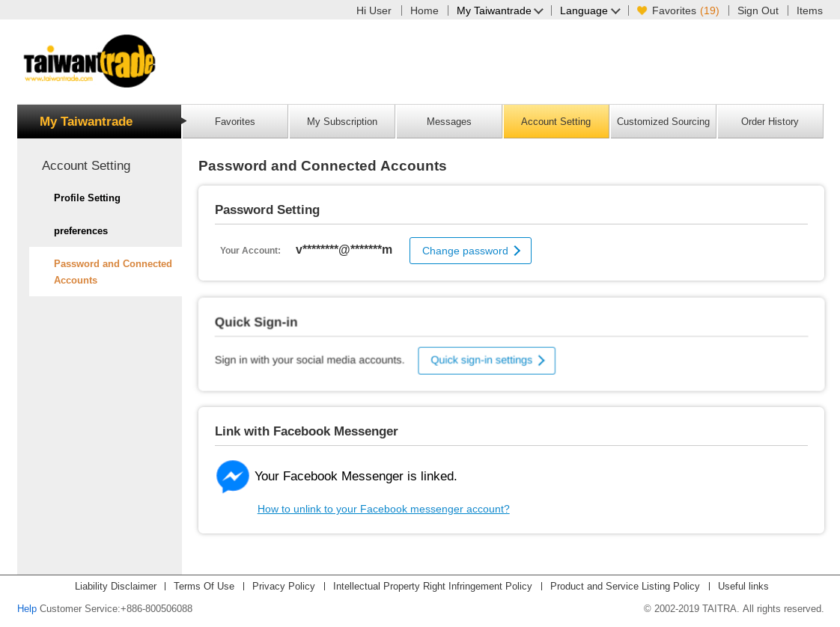
Task: Click the Account Setting sidebar heading
Action: pos(86,165)
